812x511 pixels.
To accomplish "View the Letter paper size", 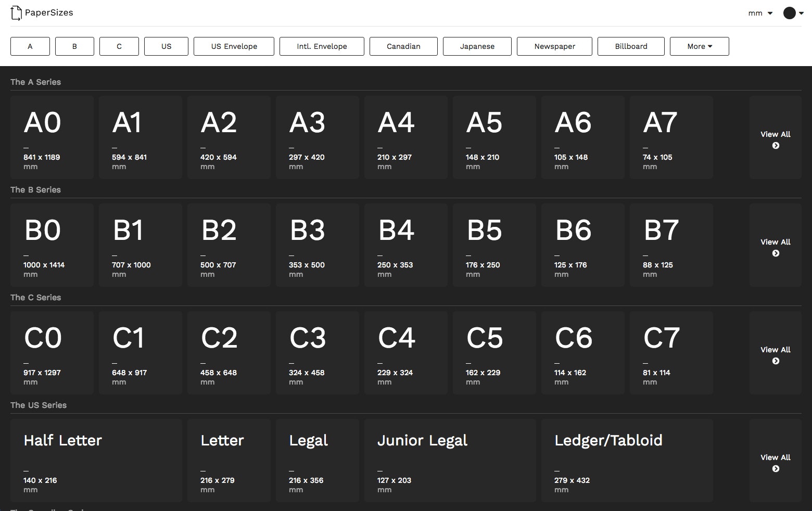I will (228, 461).
